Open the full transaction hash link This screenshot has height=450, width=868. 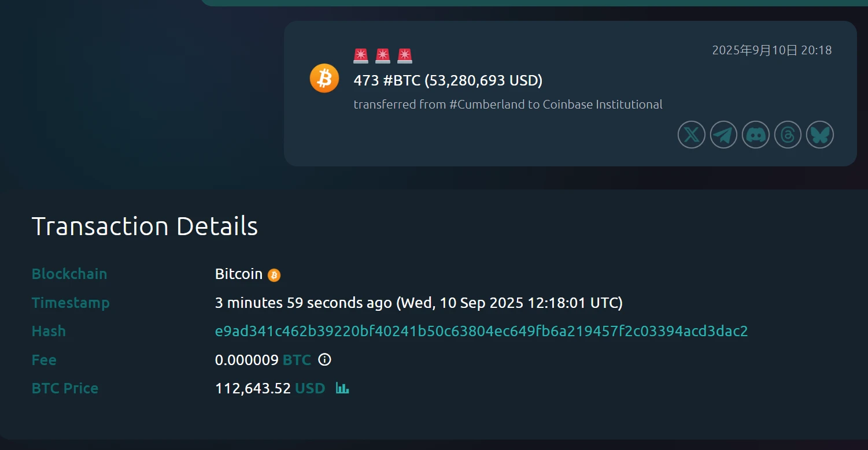click(x=481, y=331)
